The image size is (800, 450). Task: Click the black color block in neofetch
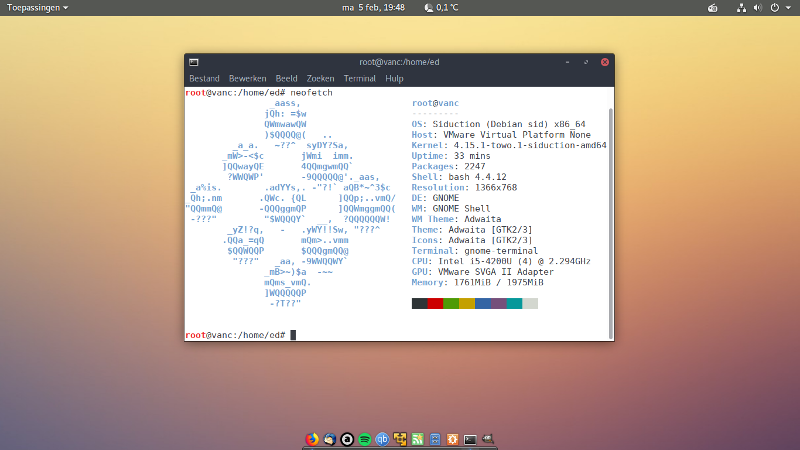[419, 304]
